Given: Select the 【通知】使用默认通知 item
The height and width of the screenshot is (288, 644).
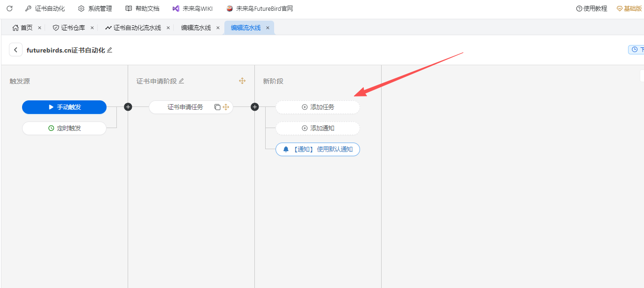Looking at the screenshot, I should pyautogui.click(x=318, y=149).
